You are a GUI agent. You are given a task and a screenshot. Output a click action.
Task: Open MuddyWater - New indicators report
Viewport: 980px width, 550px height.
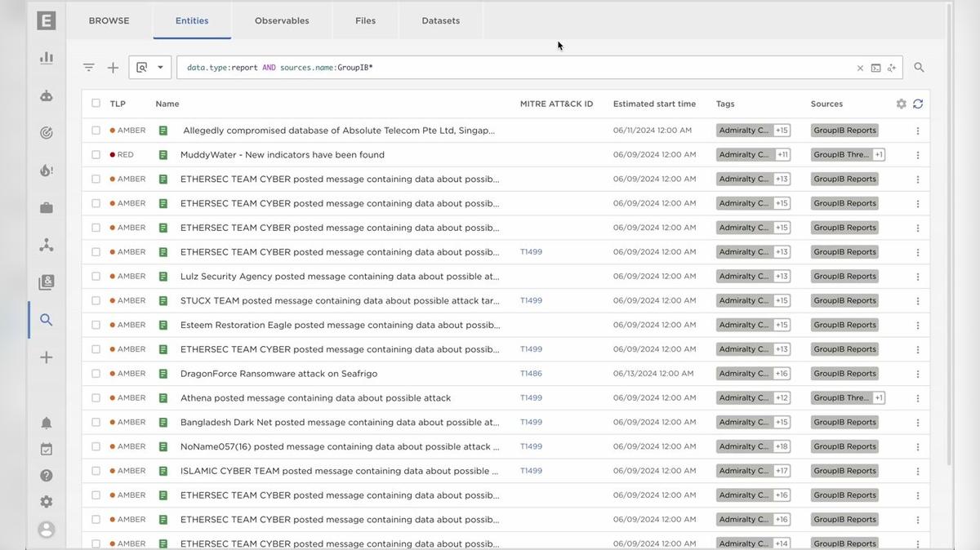point(283,154)
